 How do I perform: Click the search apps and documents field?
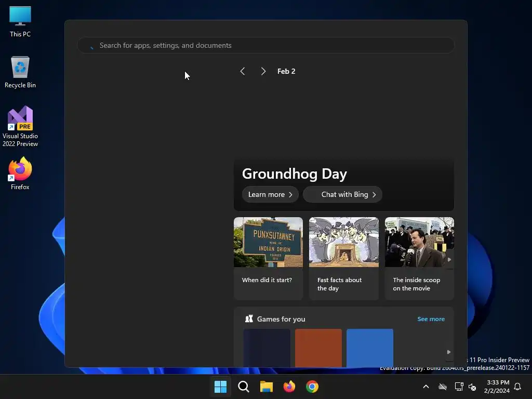(265, 45)
